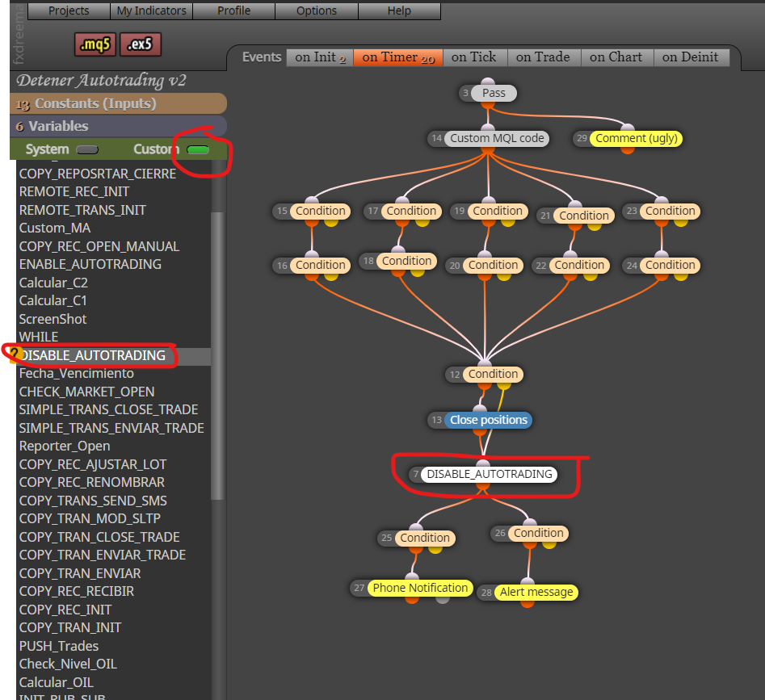Select COPY_REC_OPEN_MANUAL in the block list
Image resolution: width=765 pixels, height=700 pixels.
click(99, 247)
